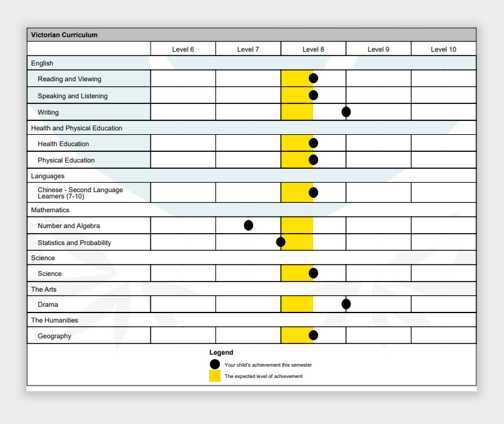Click the Health and Physical Education section heading
Screen dimensions: 504x424
pos(77,128)
